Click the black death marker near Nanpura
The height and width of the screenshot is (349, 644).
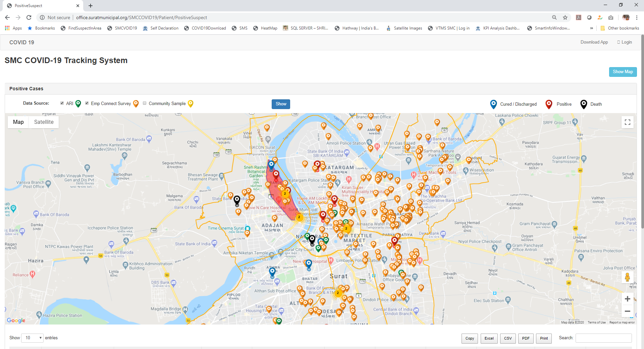click(x=312, y=240)
